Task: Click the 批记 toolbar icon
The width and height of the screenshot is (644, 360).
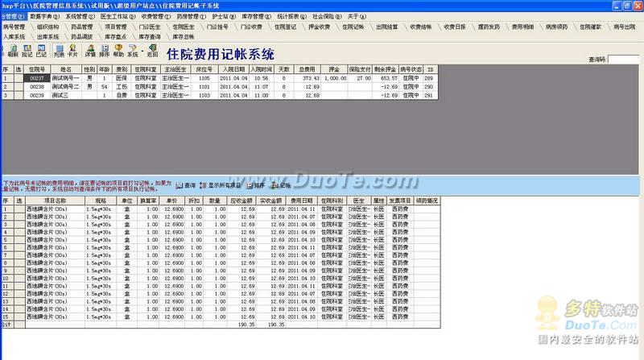Action: coord(26,54)
